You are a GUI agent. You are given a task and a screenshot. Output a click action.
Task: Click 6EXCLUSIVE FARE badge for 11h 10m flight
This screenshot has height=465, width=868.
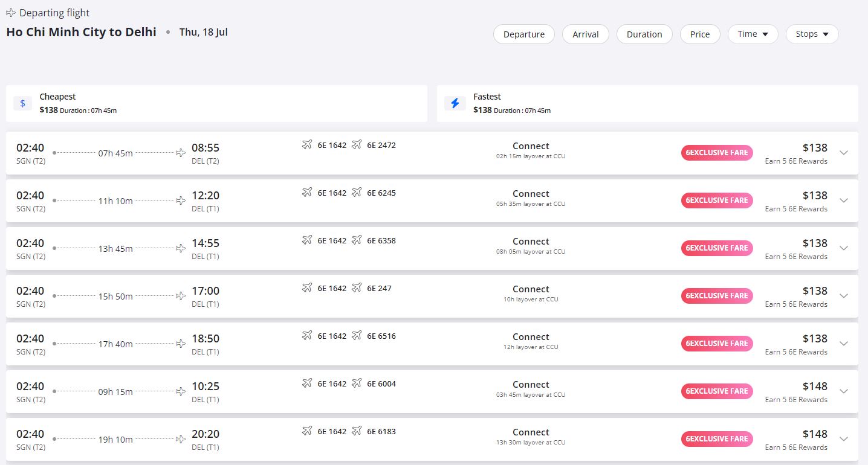coord(717,200)
